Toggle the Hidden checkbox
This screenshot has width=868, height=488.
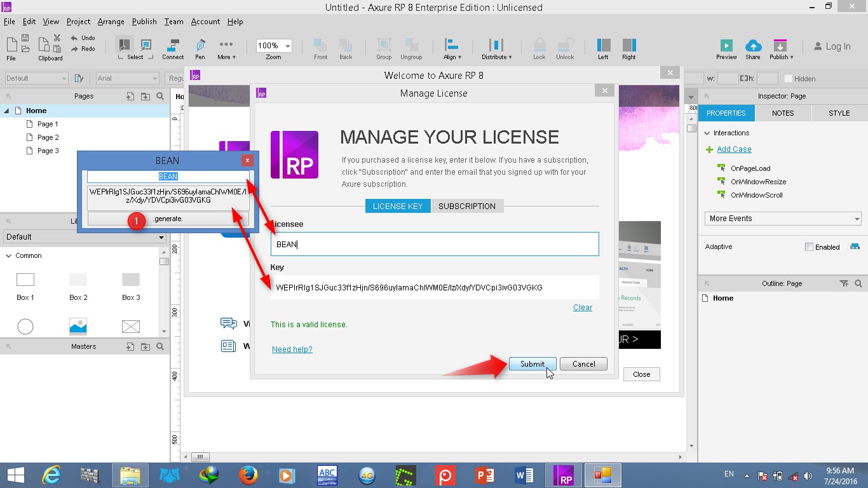pyautogui.click(x=789, y=79)
